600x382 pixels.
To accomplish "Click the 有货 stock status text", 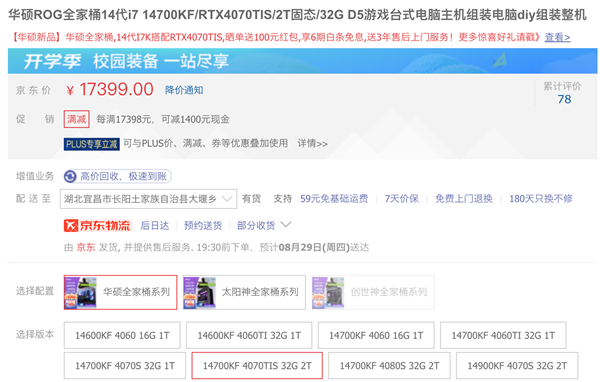I will pos(251,199).
